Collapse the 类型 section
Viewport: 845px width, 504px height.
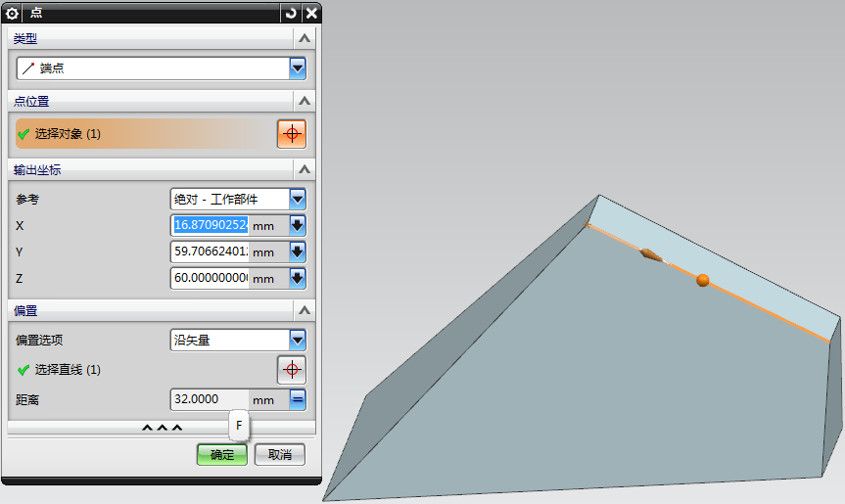pyautogui.click(x=305, y=38)
